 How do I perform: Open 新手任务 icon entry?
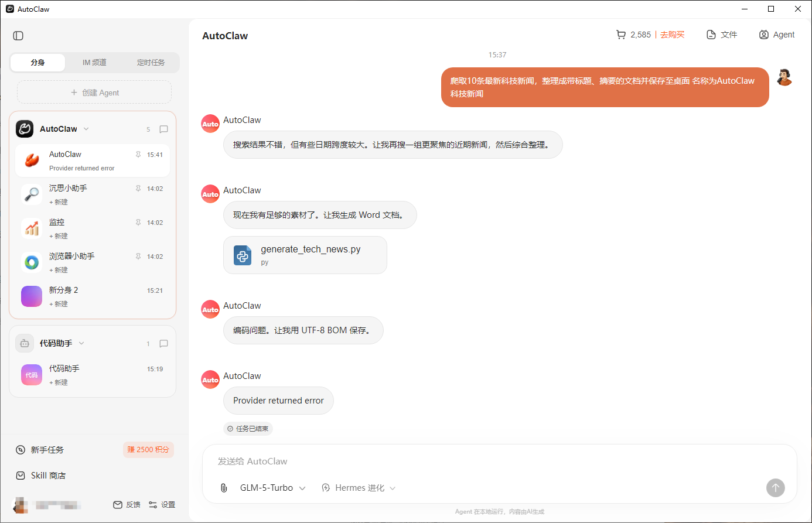pyautogui.click(x=21, y=450)
